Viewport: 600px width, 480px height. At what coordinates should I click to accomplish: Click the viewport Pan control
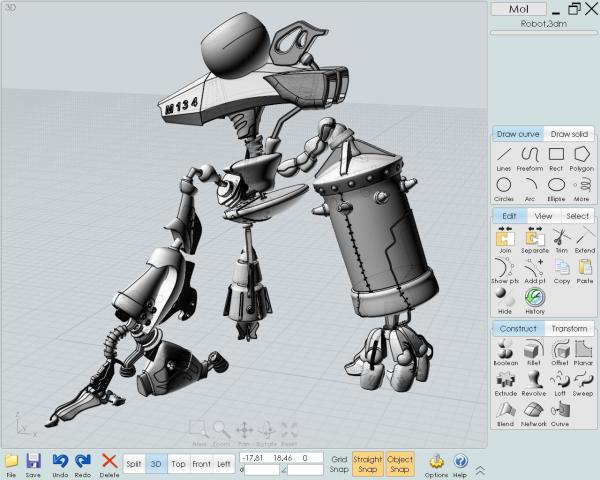[244, 433]
